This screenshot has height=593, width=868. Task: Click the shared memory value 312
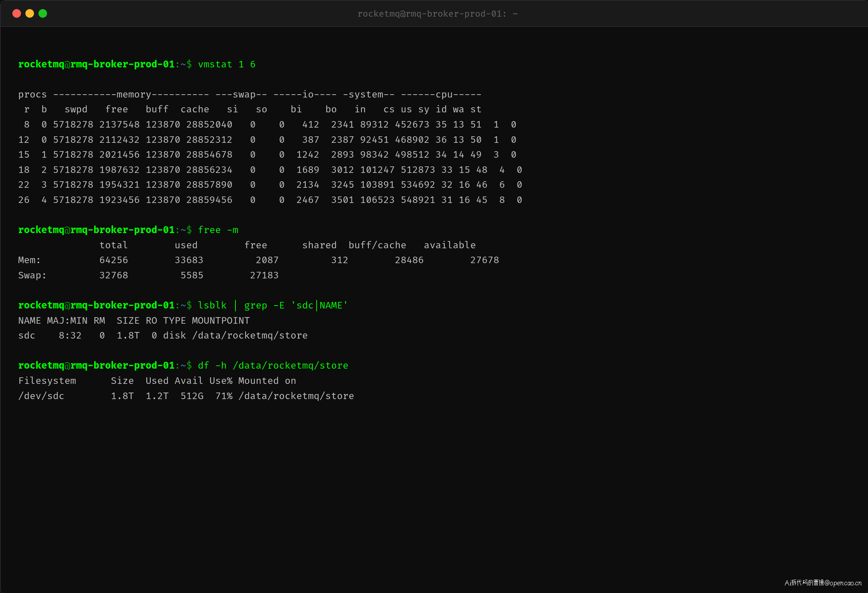(x=340, y=260)
